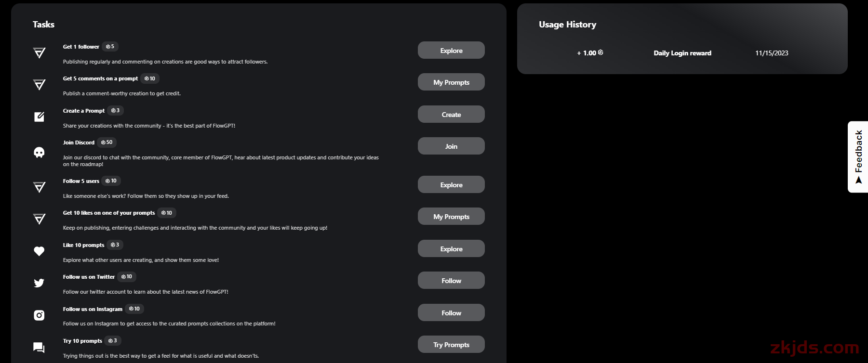Click the chat bubble icon beside Try 10 prompts
This screenshot has height=363, width=868.
pos(39,348)
